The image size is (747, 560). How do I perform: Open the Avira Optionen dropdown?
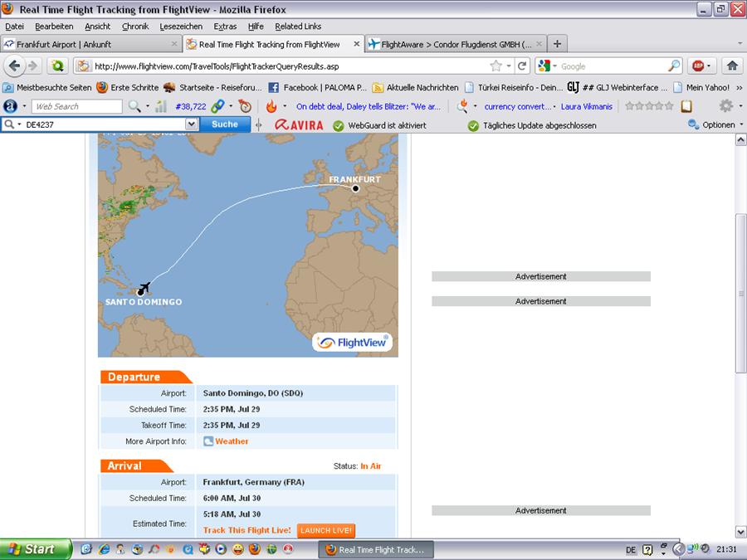click(741, 124)
